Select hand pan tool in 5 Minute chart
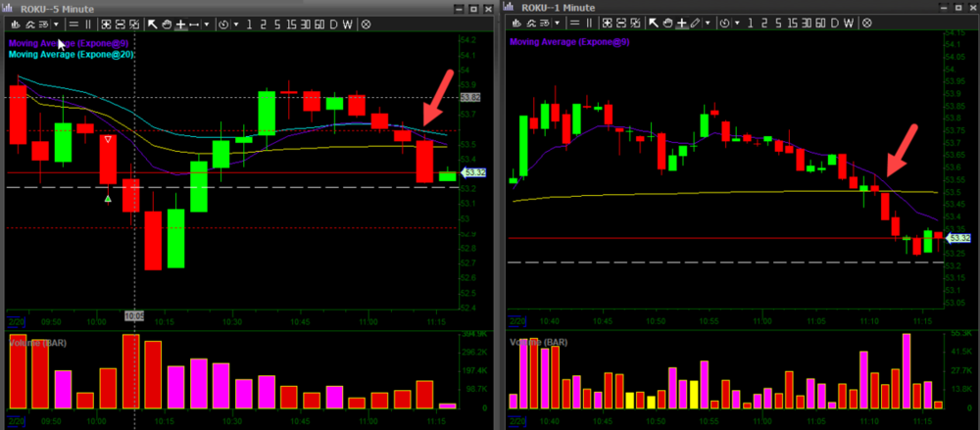 click(167, 23)
